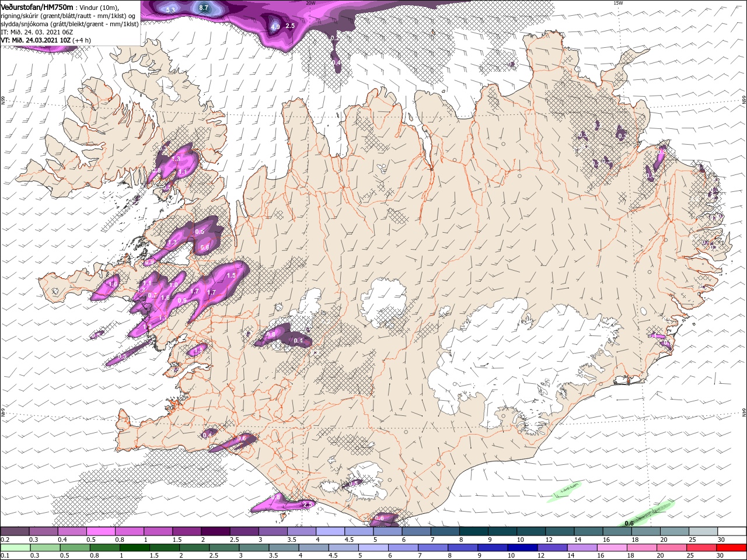Click the 20W longitude label
The height and width of the screenshot is (560, 747).
pos(311,3)
